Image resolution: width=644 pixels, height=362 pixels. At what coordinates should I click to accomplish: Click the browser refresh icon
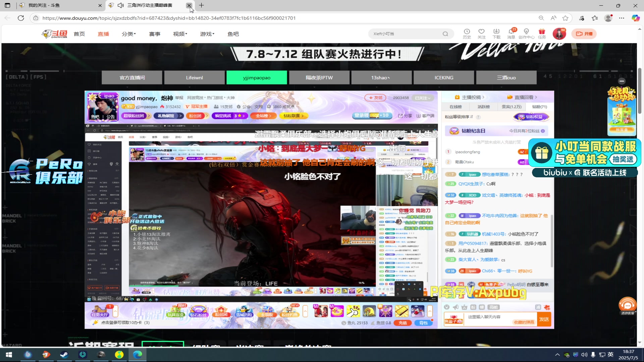pos(21,18)
